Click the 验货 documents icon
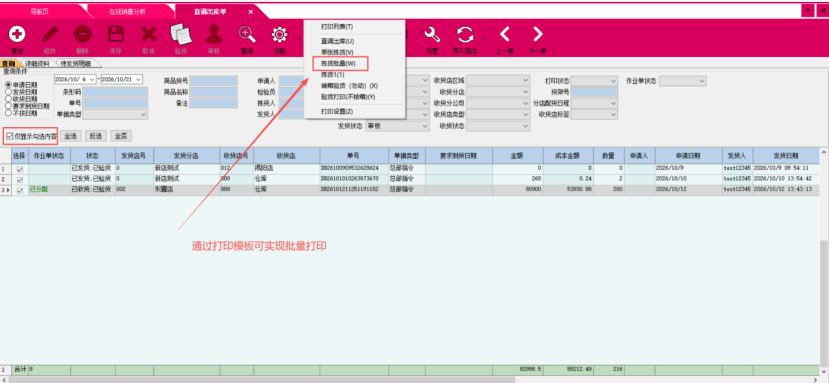829x383 pixels. click(181, 34)
